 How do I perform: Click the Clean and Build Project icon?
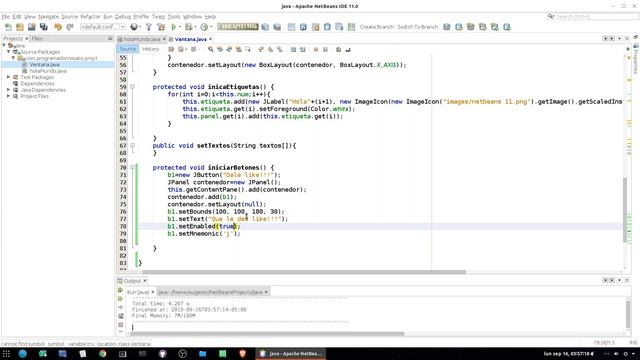[161, 27]
